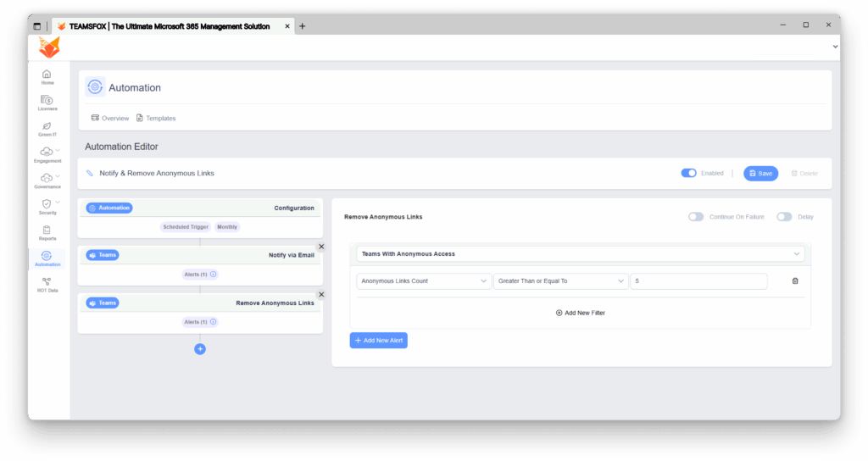The width and height of the screenshot is (868, 461).
Task: Open the Governance sidebar icon
Action: [x=46, y=178]
